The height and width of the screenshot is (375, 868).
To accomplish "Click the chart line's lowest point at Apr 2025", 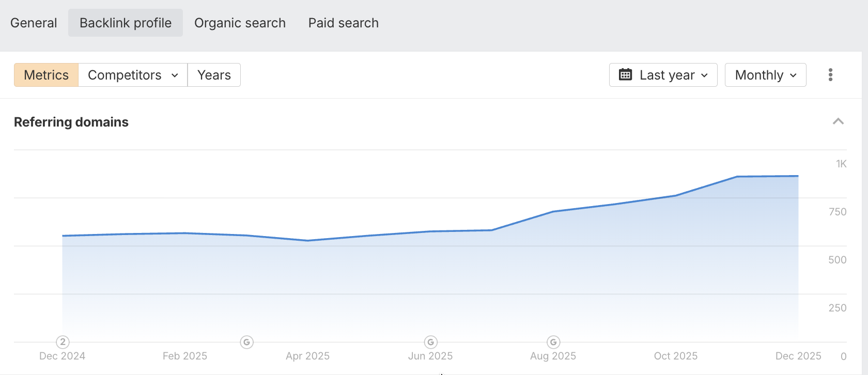I will [x=308, y=241].
